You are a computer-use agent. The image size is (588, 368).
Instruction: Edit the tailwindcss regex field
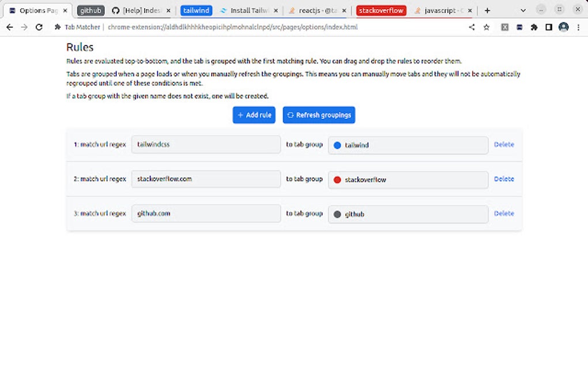(206, 144)
